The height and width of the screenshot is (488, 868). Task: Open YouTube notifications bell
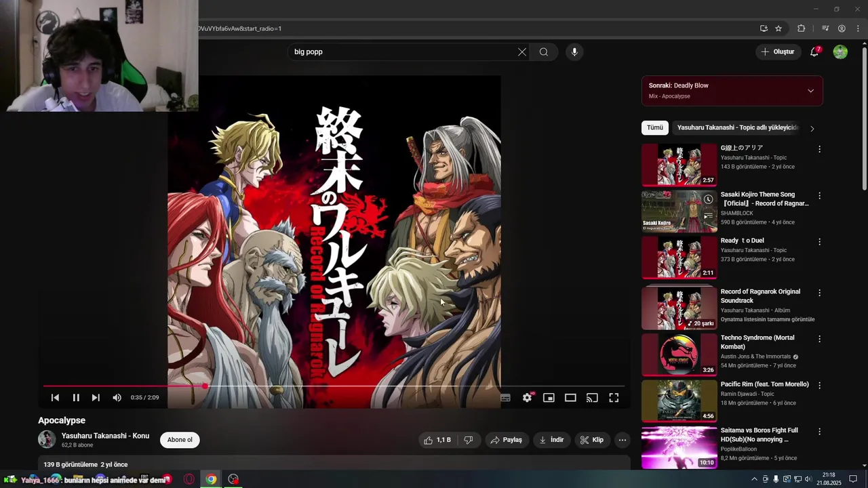click(x=815, y=52)
